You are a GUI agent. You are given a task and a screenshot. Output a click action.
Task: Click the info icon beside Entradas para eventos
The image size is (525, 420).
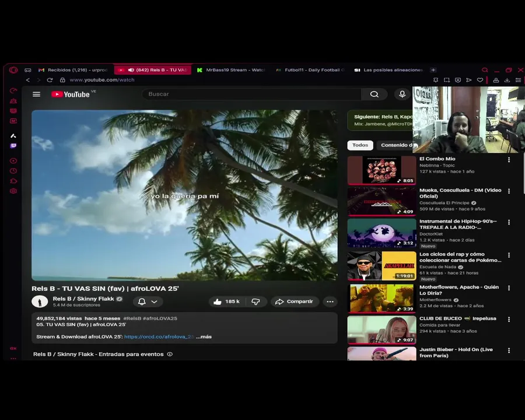click(x=170, y=354)
